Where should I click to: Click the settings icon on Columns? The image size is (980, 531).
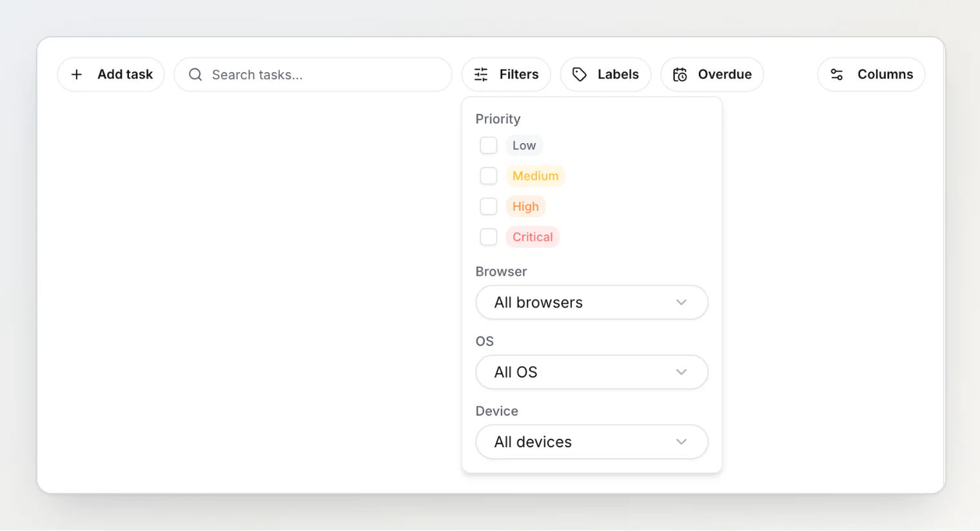tap(837, 75)
